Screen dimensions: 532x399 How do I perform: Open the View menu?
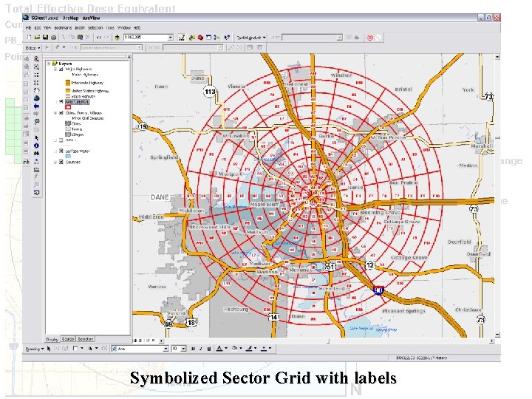pos(47,28)
